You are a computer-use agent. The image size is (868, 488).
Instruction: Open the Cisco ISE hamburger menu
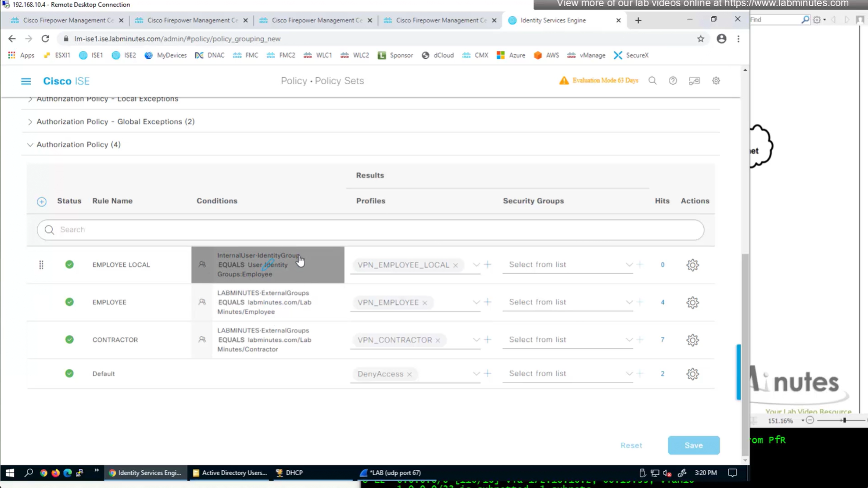[25, 81]
